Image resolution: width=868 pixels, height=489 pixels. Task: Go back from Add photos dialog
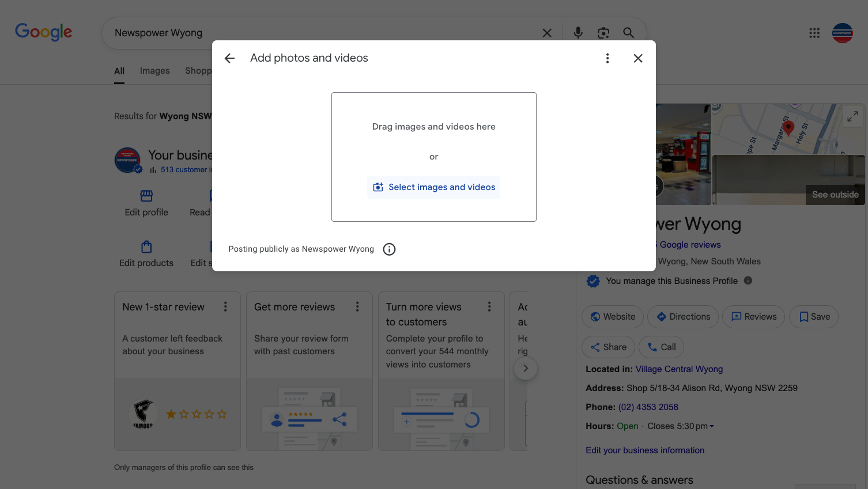(x=229, y=58)
